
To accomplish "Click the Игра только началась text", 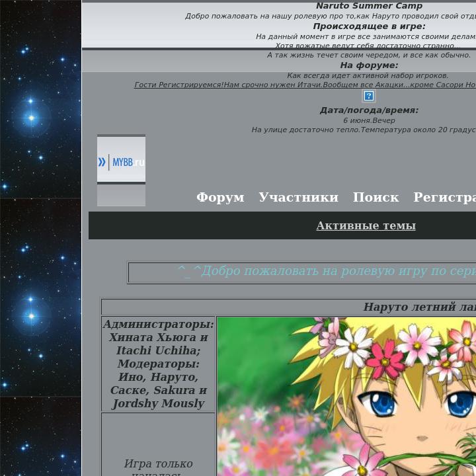I will 158,469.
